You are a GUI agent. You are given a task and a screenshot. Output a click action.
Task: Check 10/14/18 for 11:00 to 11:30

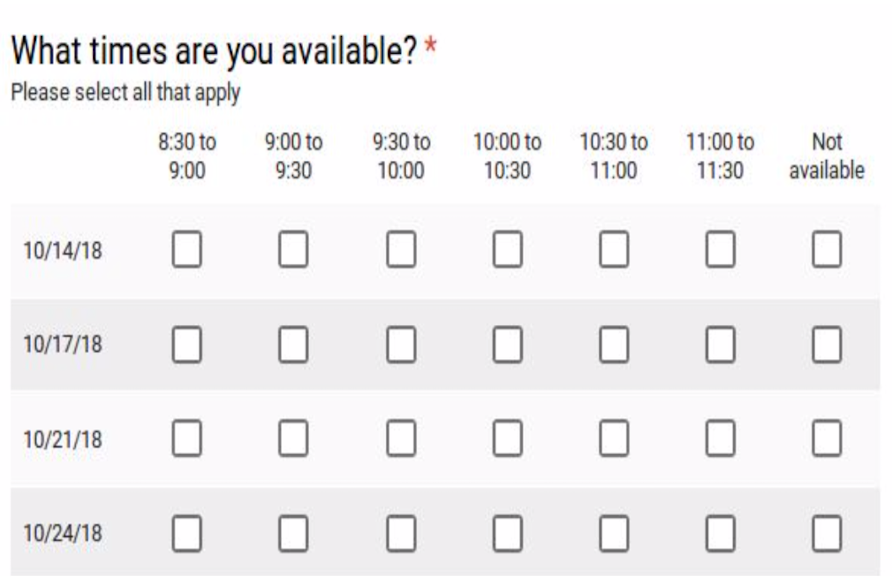720,250
